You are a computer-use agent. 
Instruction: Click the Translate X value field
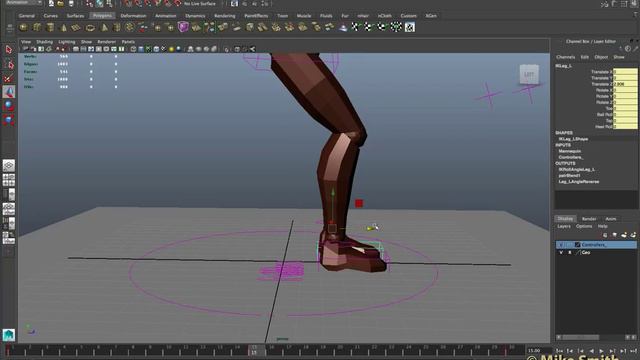[x=625, y=72]
